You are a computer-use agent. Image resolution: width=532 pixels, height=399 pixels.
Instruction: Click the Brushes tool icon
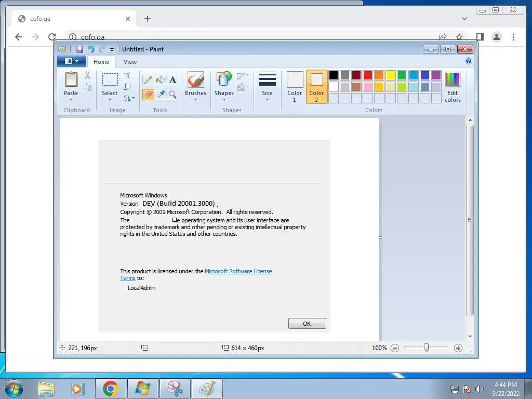[195, 79]
